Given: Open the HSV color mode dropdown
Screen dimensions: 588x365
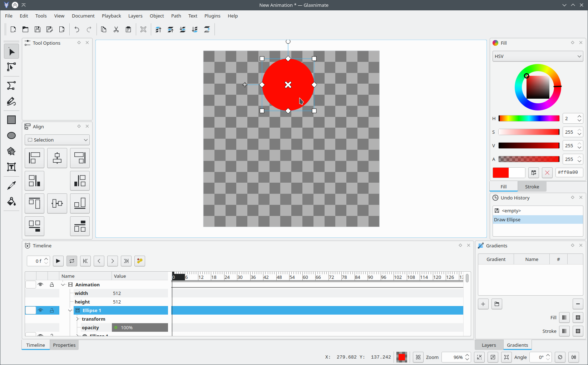Looking at the screenshot, I should pyautogui.click(x=538, y=56).
